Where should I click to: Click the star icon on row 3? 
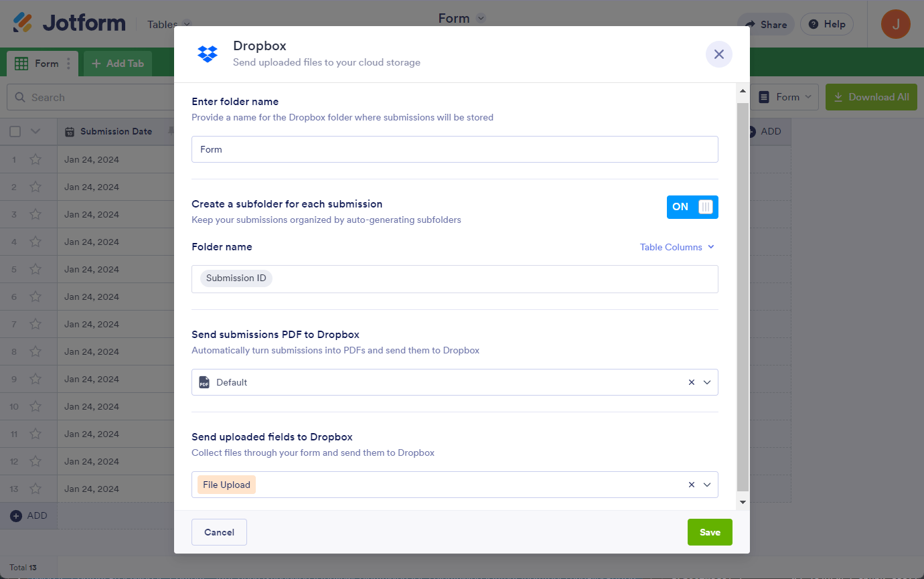click(x=35, y=215)
